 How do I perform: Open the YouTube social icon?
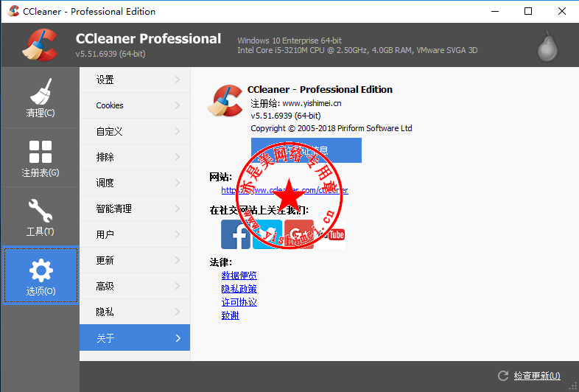pos(331,234)
